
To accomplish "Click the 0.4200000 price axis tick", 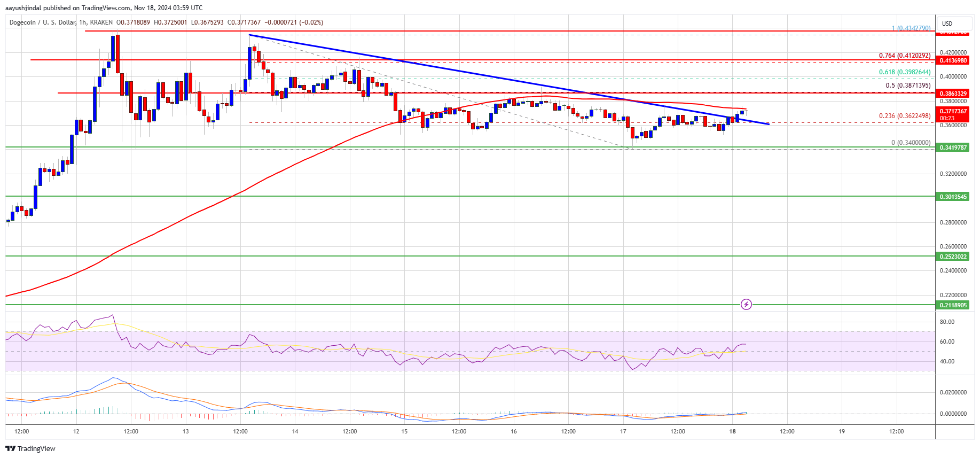I will click(x=953, y=52).
